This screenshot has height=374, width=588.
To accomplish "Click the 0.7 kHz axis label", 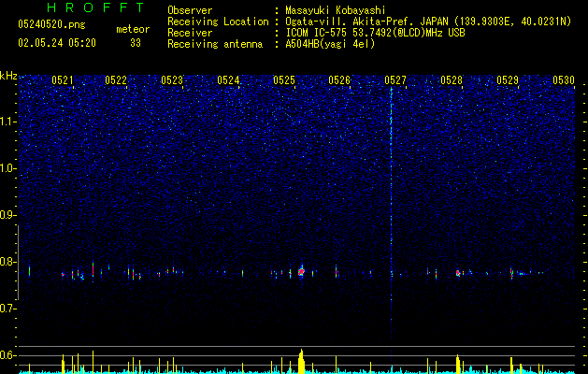I will (8, 309).
